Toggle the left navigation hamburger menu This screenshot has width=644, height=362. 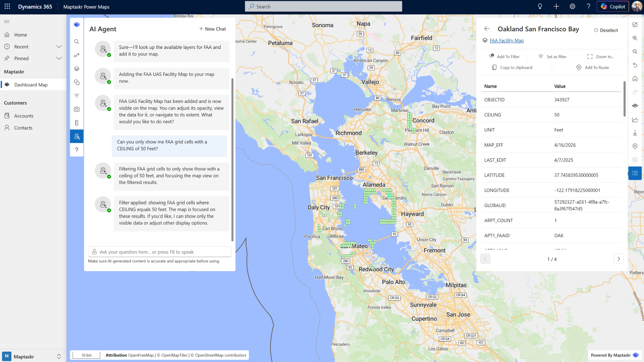(7, 21)
